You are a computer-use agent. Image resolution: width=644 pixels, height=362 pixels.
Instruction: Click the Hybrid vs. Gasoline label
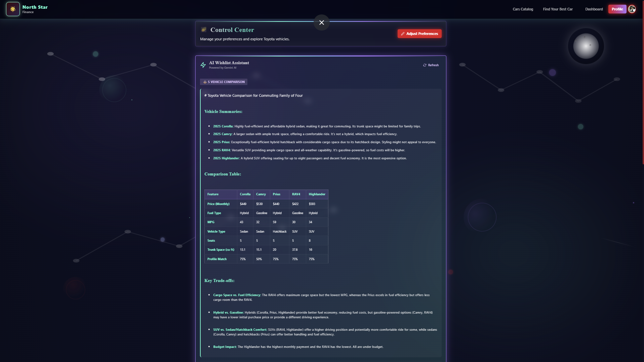pyautogui.click(x=228, y=313)
